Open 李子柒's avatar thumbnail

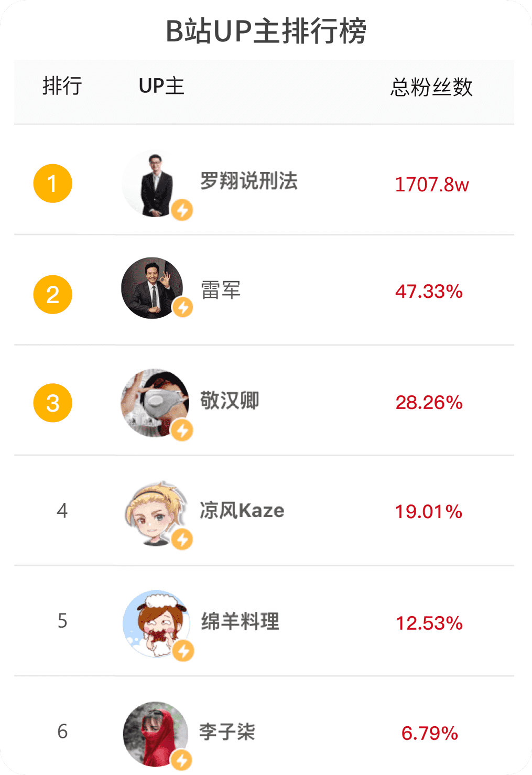(155, 733)
